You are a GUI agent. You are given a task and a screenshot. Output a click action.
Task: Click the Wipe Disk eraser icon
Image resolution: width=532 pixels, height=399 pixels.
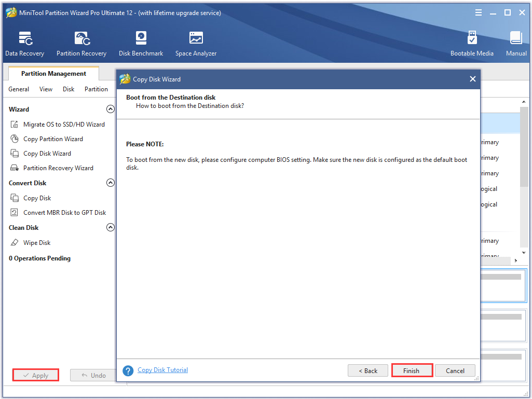point(14,243)
